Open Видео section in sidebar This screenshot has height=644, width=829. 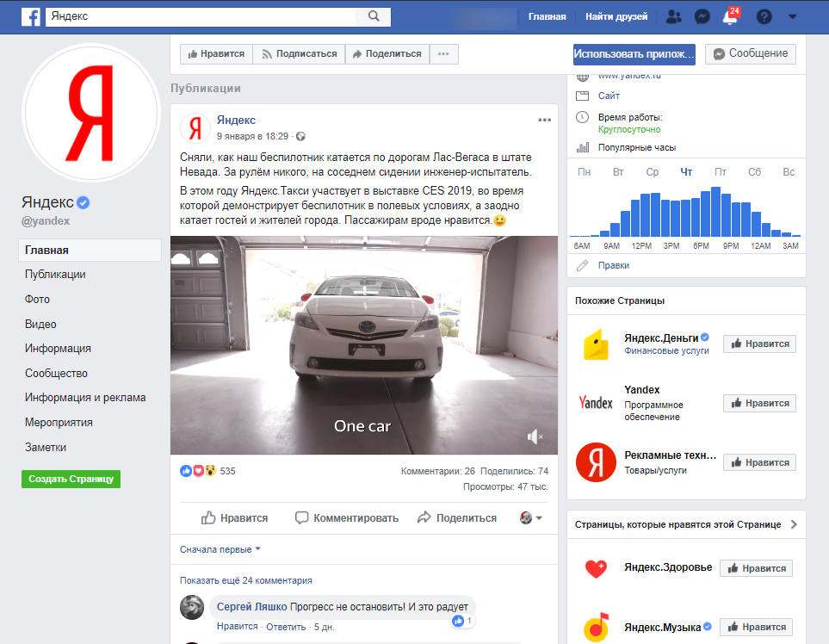40,324
